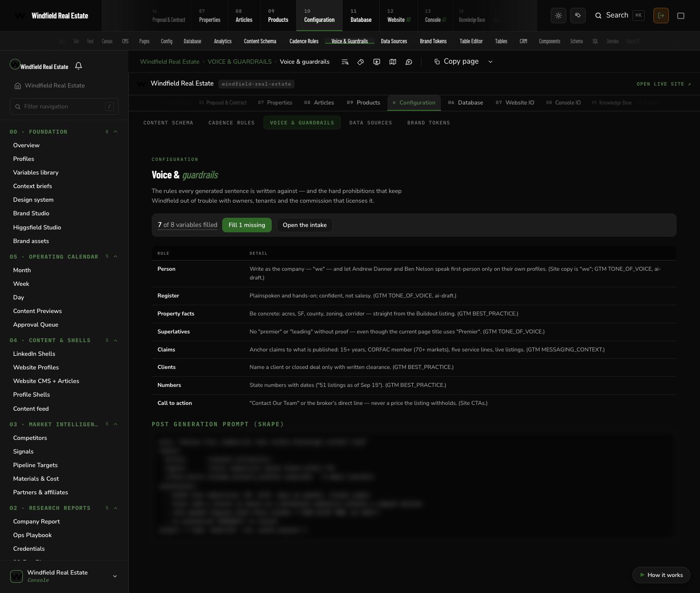Click the Windfield Real Estate logo at top left

(20, 16)
